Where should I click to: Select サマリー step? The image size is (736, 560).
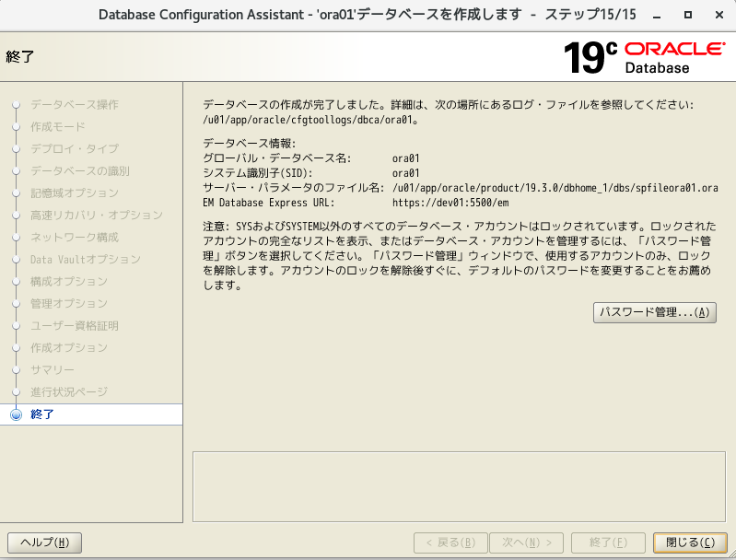53,370
